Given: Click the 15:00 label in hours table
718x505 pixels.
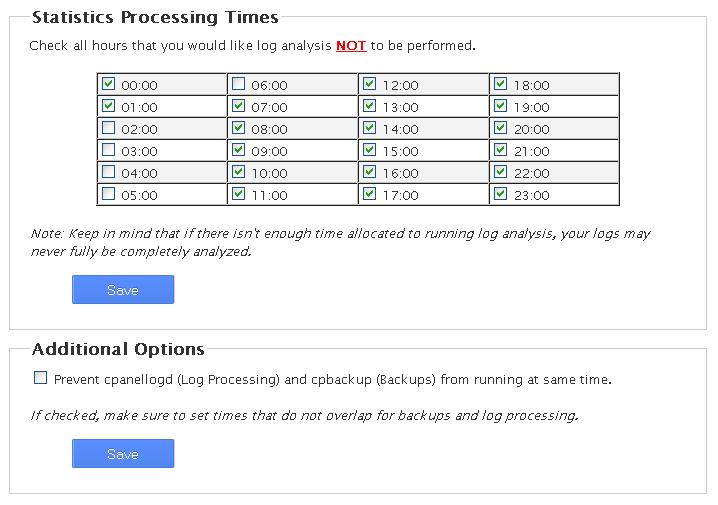Looking at the screenshot, I should pos(400,151).
